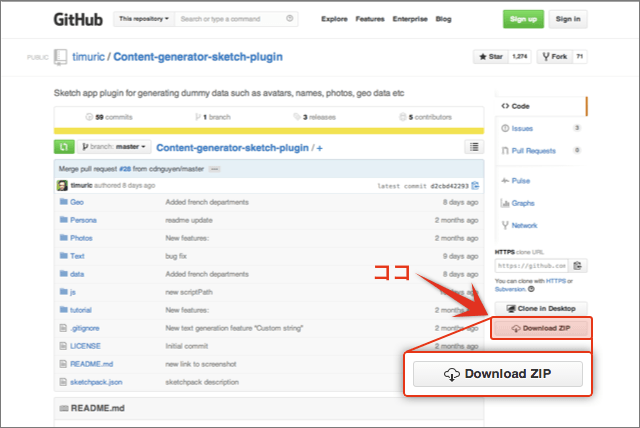Image resolution: width=640 pixels, height=428 pixels.
Task: Click 'sketchpack description' commit message
Action: [x=202, y=382]
